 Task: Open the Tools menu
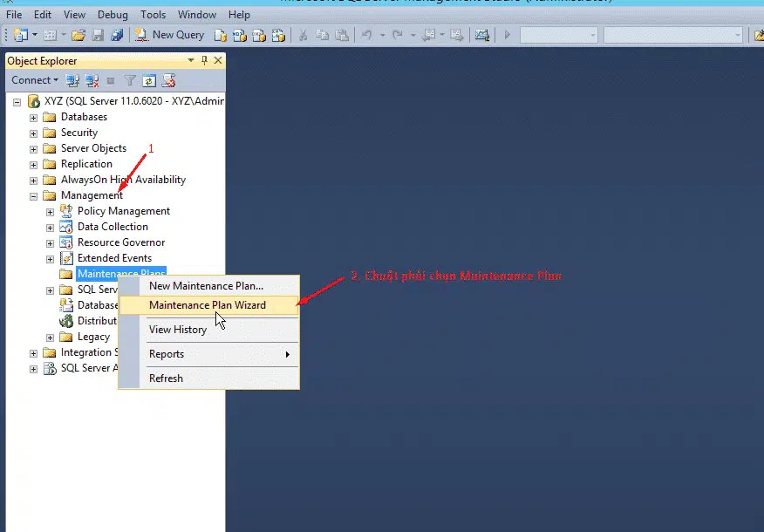point(153,15)
